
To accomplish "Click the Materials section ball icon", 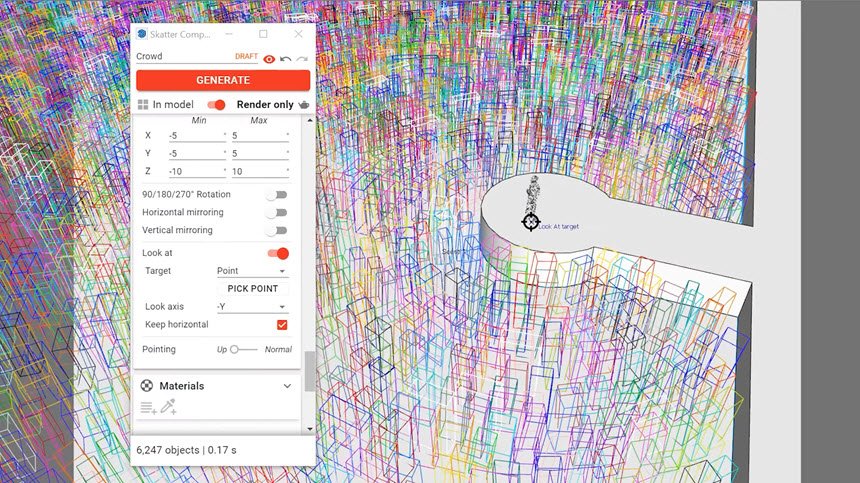I will coord(146,385).
